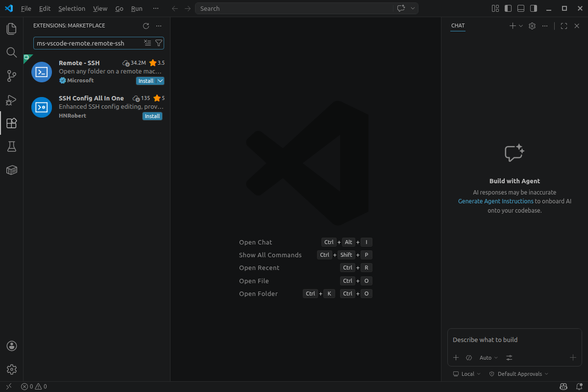
Task: Click the Microsoft publisher name
Action: tap(80, 80)
